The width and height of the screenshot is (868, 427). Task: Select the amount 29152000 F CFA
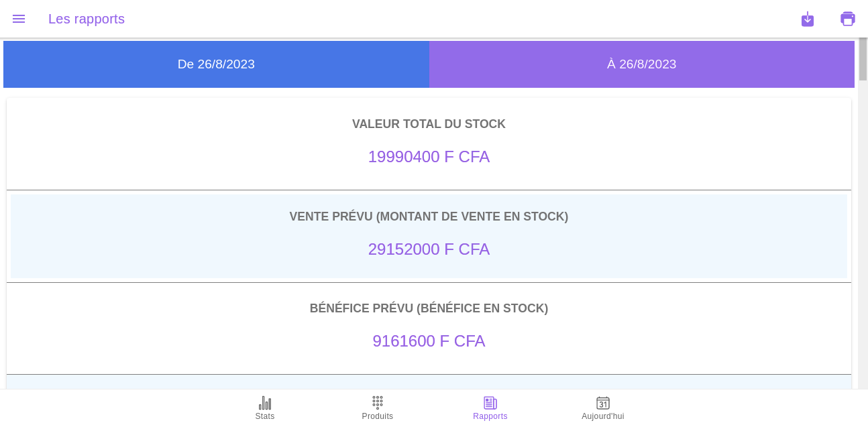[x=429, y=249]
